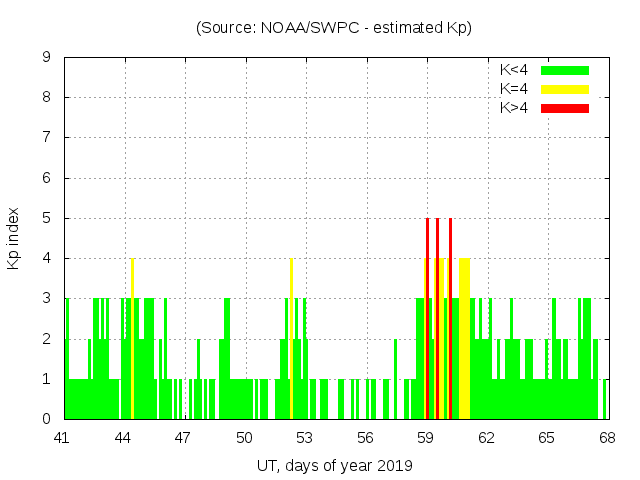Click the wide yellow bar before day 62
The image size is (640, 480).
click(x=464, y=340)
